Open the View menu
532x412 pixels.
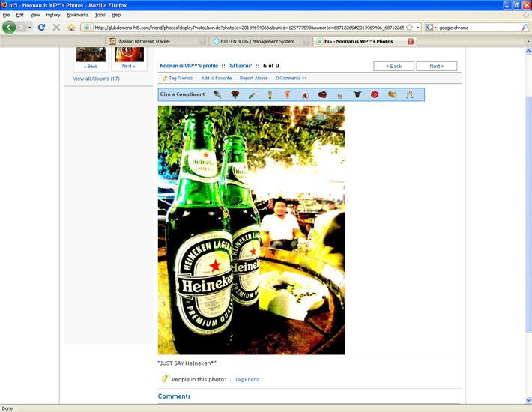tap(35, 15)
